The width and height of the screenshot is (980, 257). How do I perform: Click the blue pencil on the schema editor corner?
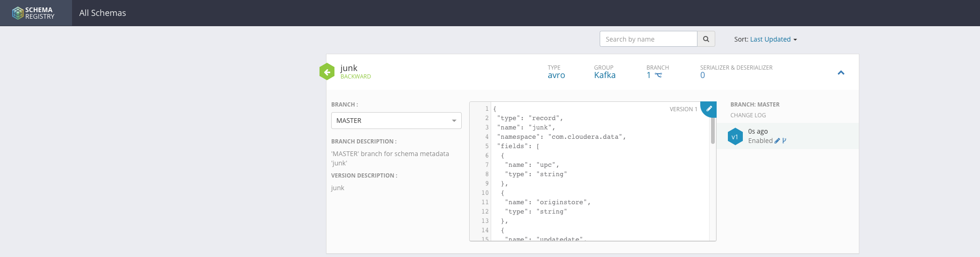pyautogui.click(x=709, y=108)
